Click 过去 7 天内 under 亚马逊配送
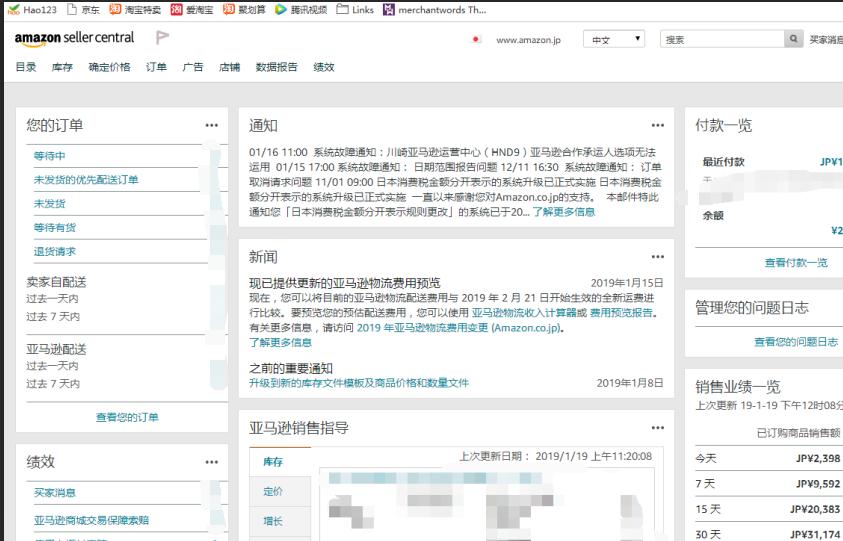Image resolution: width=843 pixels, height=541 pixels. click(53, 383)
